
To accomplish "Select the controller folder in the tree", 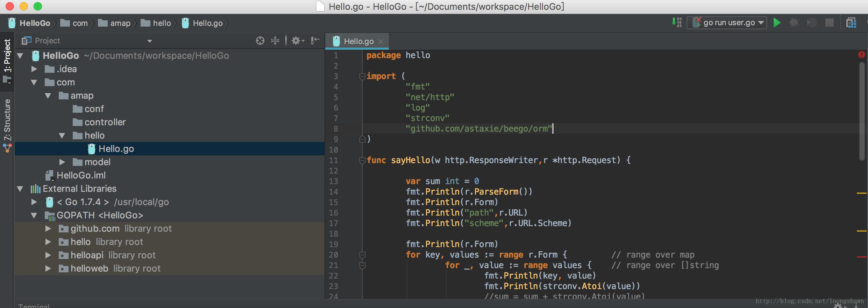I will pyautogui.click(x=105, y=122).
